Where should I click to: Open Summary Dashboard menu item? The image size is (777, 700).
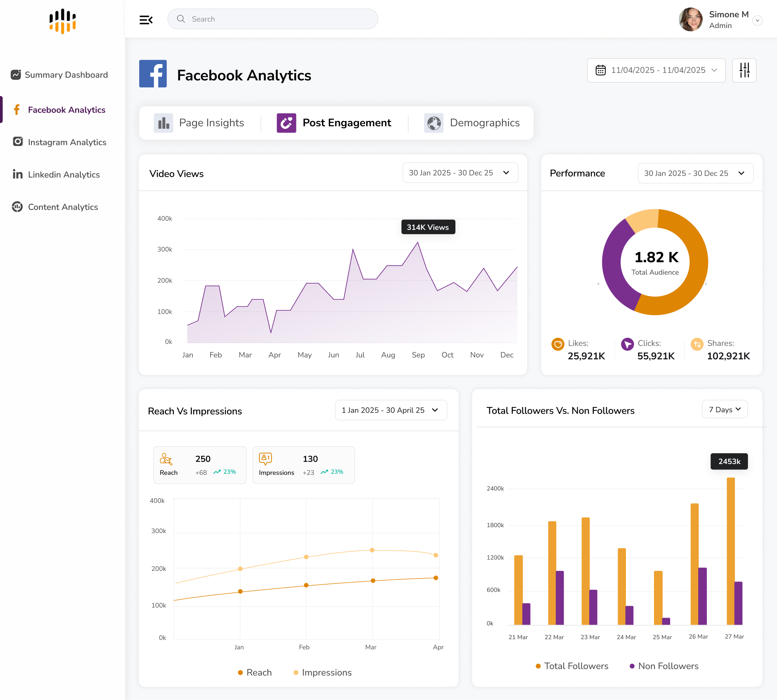60,74
